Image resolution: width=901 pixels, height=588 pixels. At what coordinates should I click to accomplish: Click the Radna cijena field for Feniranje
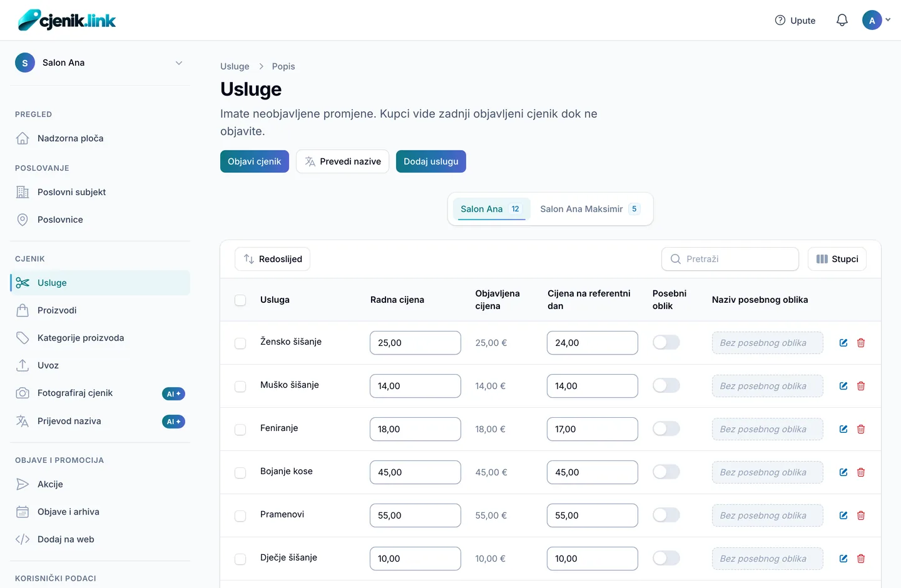pyautogui.click(x=415, y=429)
